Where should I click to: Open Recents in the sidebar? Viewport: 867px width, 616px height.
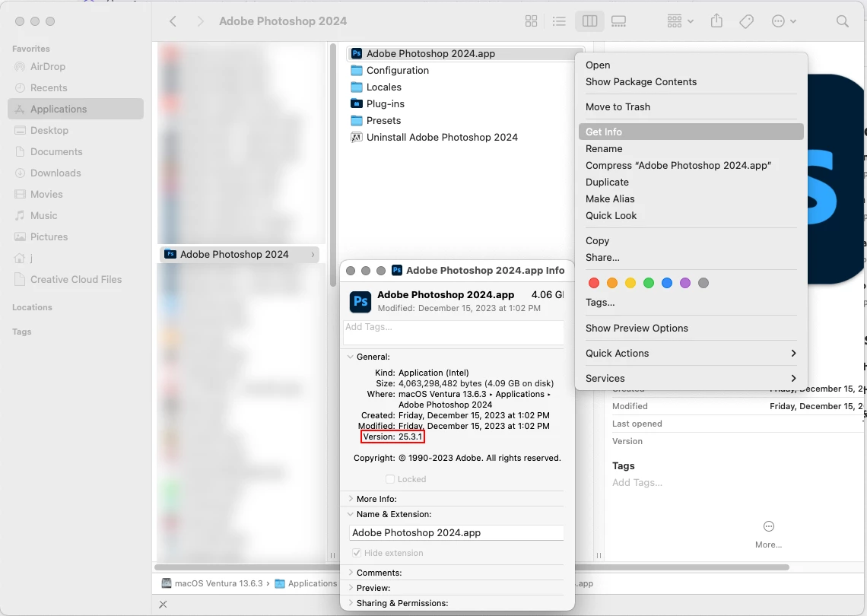tap(76, 87)
